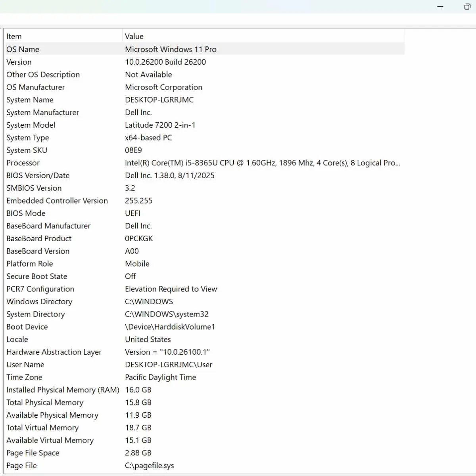This screenshot has width=476, height=476.
Task: Select the System Name row label
Action: (x=30, y=100)
